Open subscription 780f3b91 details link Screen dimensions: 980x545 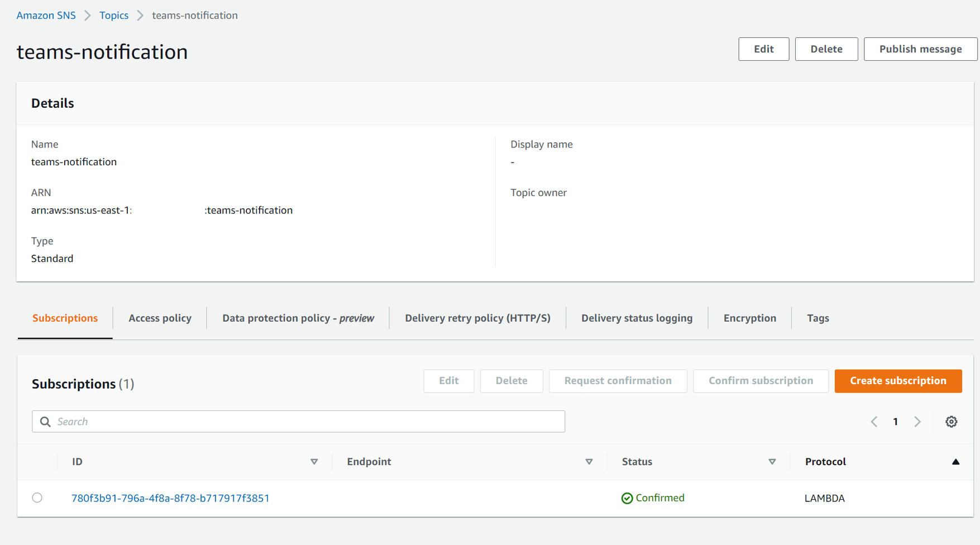tap(170, 498)
